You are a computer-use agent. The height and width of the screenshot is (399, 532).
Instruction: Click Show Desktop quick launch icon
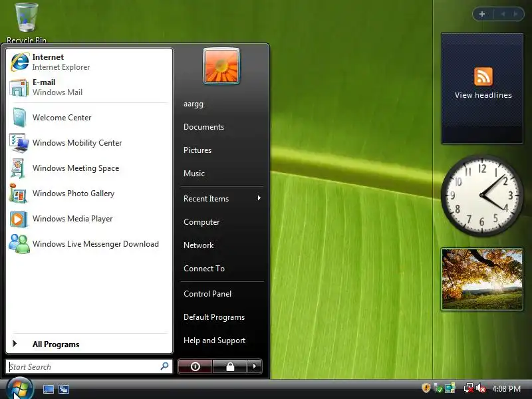coord(48,389)
